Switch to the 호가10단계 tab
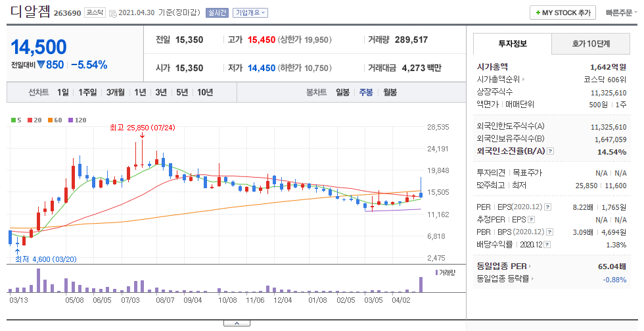The height and width of the screenshot is (331, 644). pos(591,43)
